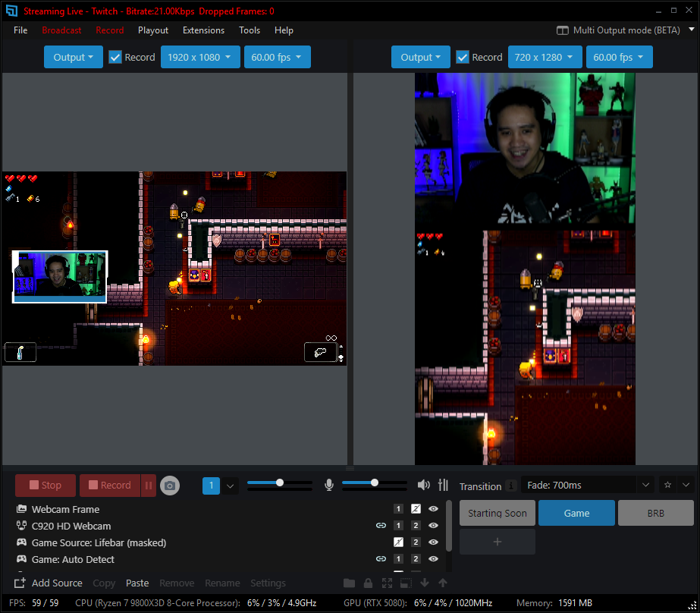Click the C920 HD Webcam device icon
This screenshot has width=700, height=613.
tap(21, 526)
